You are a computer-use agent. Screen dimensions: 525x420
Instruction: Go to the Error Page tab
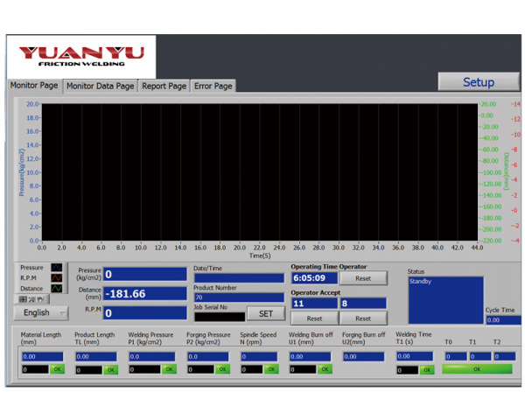(x=213, y=86)
